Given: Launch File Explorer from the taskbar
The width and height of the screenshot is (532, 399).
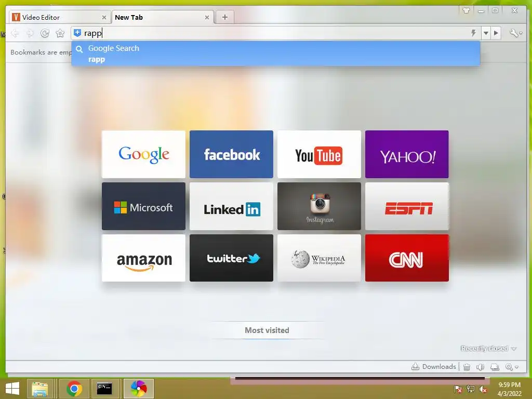Looking at the screenshot, I should coord(39,389).
